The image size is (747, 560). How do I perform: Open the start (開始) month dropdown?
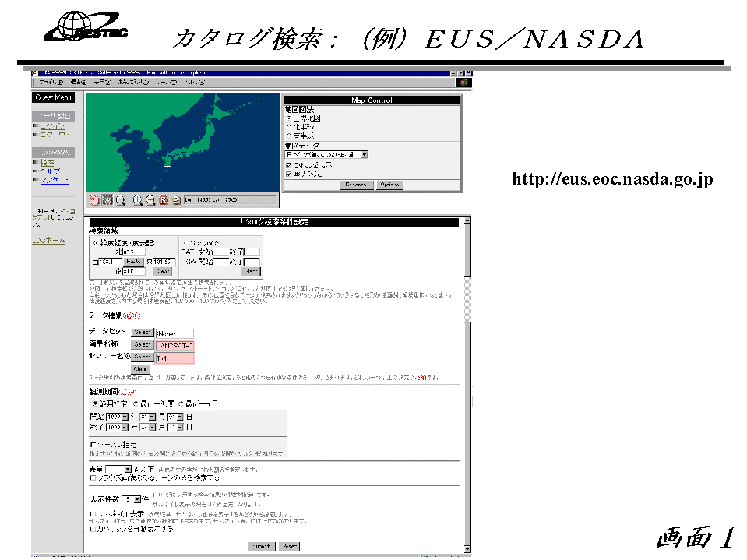[x=148, y=417]
